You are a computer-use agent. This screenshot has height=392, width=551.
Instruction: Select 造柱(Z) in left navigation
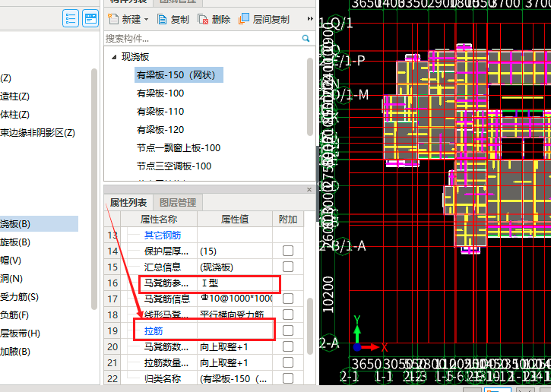(x=14, y=96)
